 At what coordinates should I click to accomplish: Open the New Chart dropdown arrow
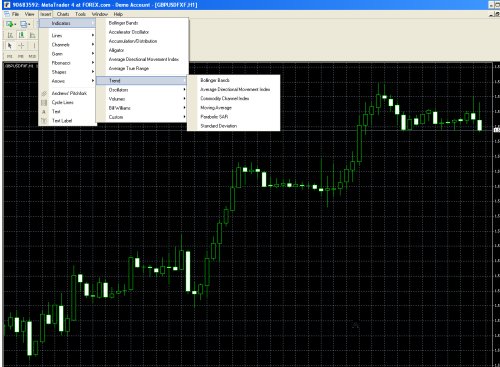click(15, 24)
